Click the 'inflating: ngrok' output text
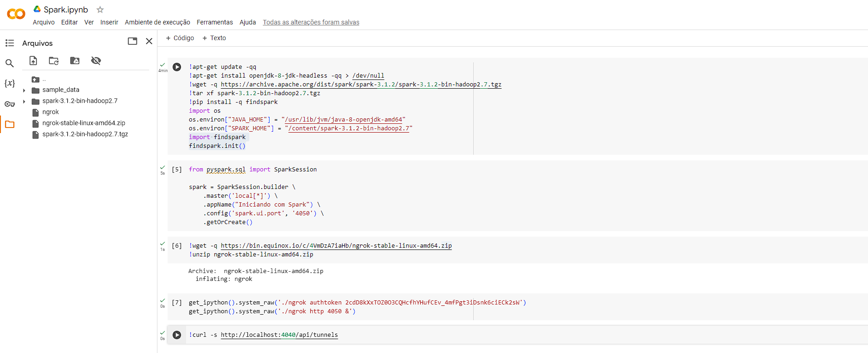This screenshot has height=353, width=868. point(224,279)
